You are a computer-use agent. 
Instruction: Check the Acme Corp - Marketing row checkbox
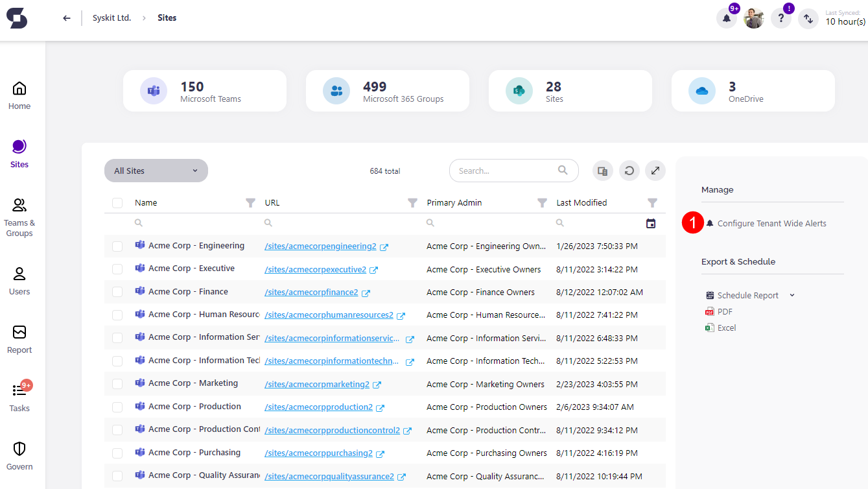[117, 383]
